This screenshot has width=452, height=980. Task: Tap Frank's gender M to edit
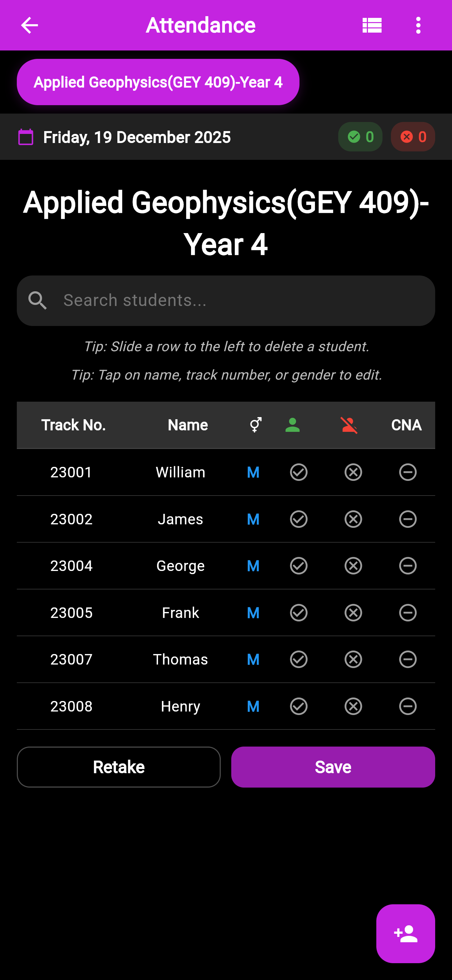253,613
